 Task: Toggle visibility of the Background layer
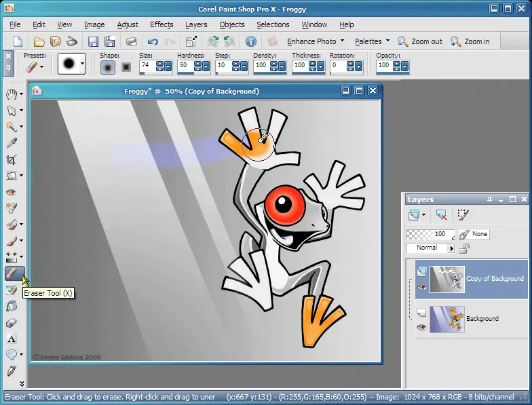(x=422, y=327)
